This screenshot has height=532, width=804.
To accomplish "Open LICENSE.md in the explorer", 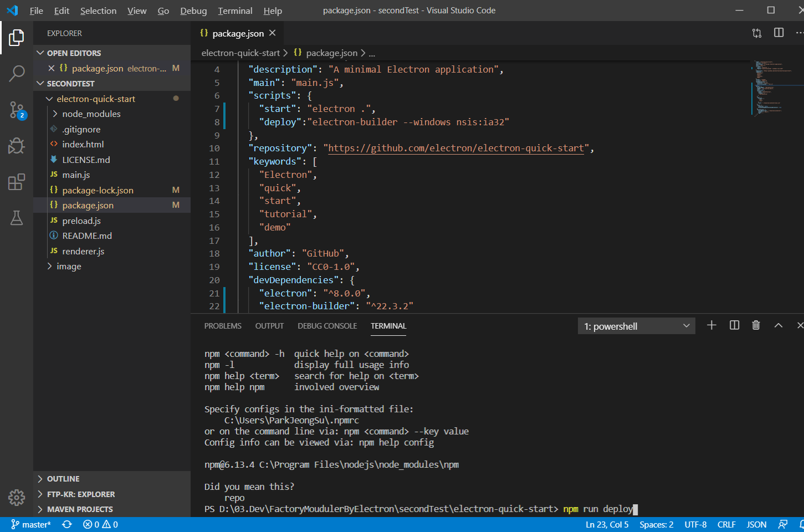I will coord(111,160).
